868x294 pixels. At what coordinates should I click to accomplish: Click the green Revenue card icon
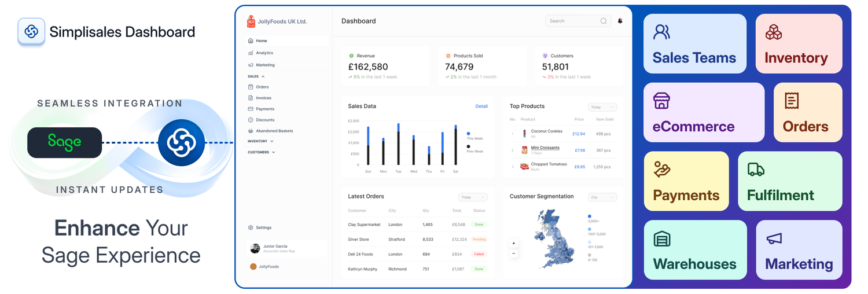pos(351,56)
